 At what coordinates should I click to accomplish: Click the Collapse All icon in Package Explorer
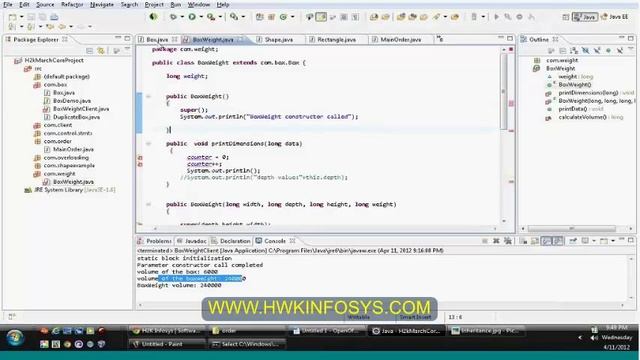(x=89, y=51)
